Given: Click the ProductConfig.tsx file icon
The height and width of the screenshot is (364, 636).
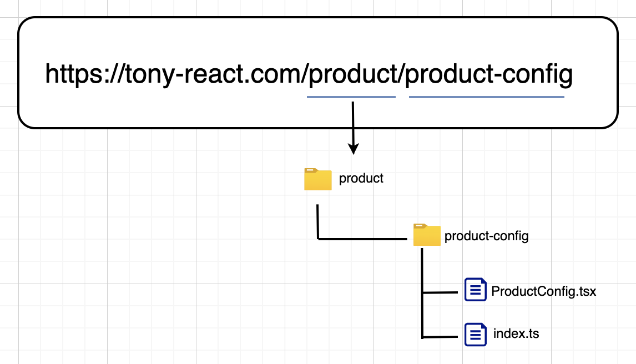Looking at the screenshot, I should click(x=475, y=290).
